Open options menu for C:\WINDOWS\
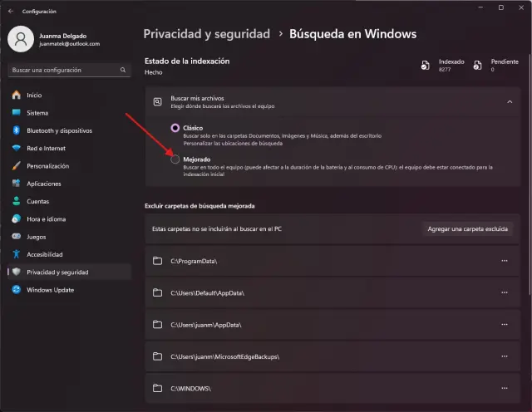The image size is (532, 412). click(504, 388)
